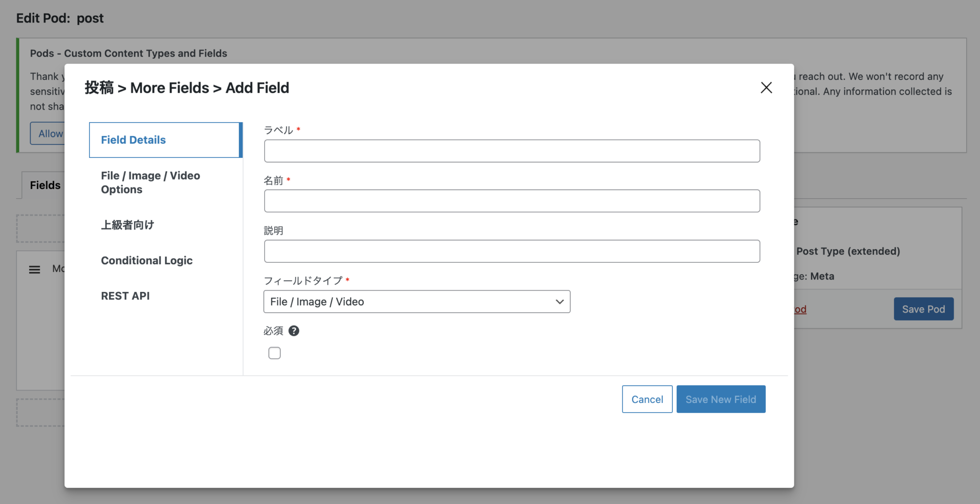Enable the 必須 required checkbox

click(x=274, y=353)
